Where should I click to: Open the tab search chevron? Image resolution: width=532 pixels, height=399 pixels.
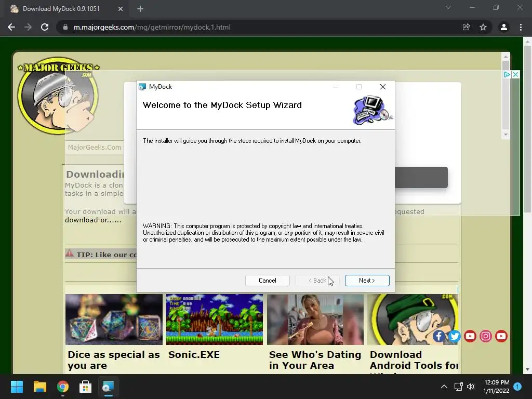pyautogui.click(x=448, y=7)
